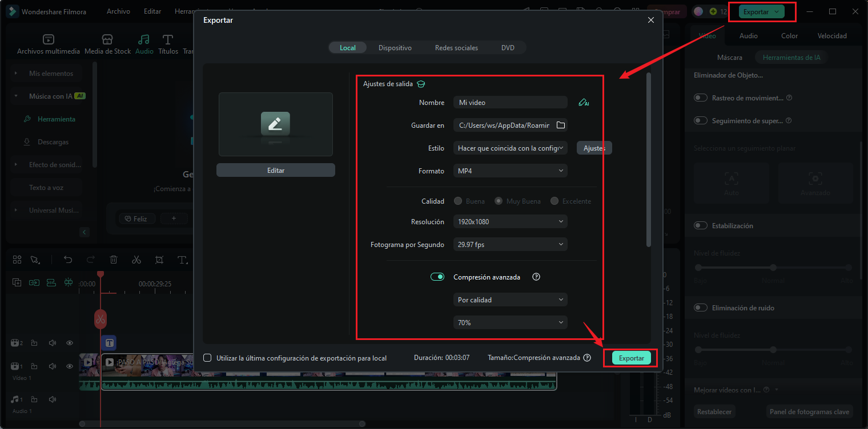Switch to Local export tab
This screenshot has width=868, height=429.
[x=348, y=48]
